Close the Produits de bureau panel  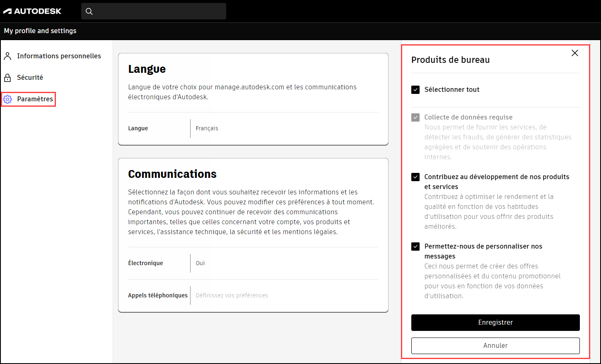574,53
